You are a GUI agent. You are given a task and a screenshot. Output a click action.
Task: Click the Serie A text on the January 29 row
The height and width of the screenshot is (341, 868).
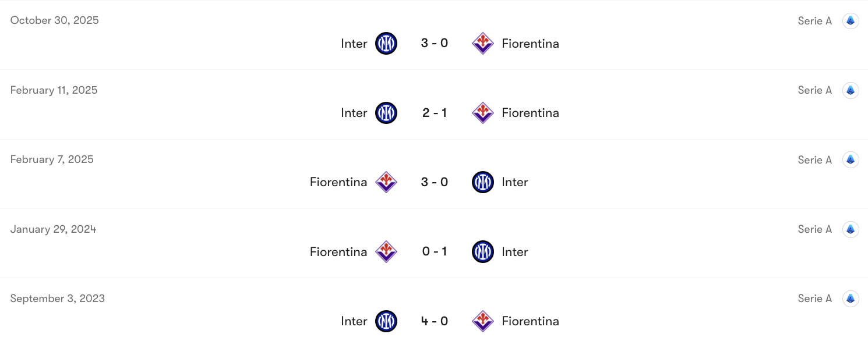tap(814, 229)
